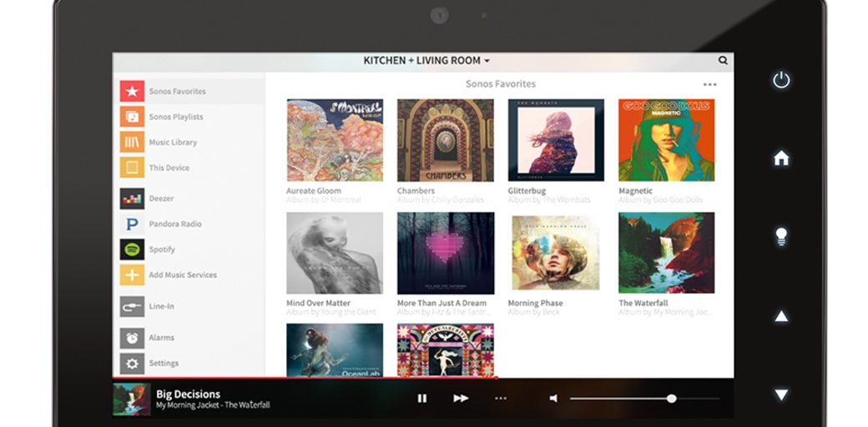This screenshot has height=427, width=868.
Task: Select This Device tablet icon
Action: pyautogui.click(x=133, y=168)
